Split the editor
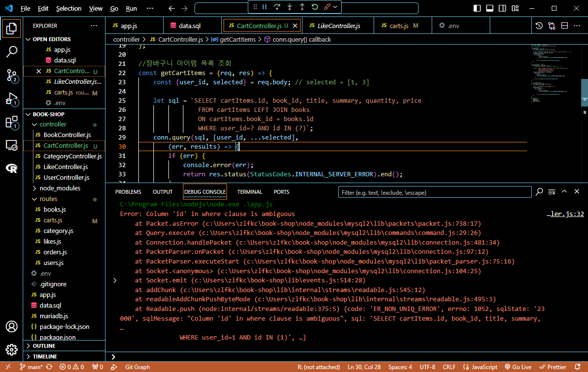 pyautogui.click(x=564, y=26)
